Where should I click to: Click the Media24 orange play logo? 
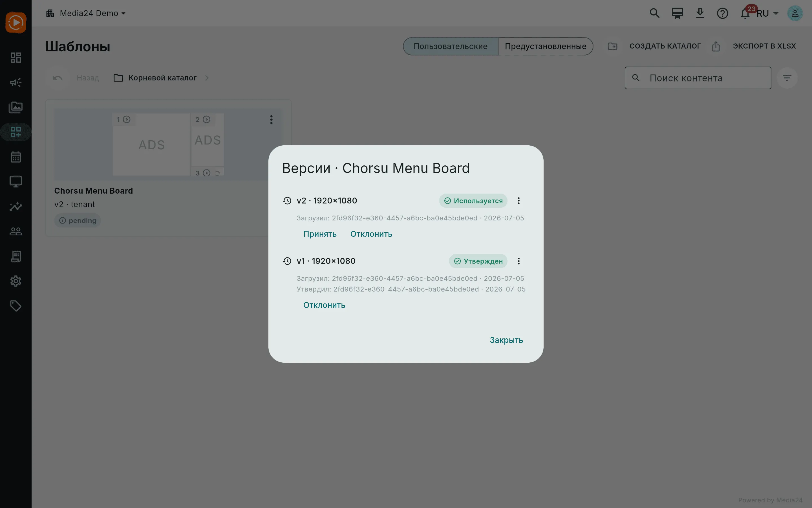click(x=16, y=23)
